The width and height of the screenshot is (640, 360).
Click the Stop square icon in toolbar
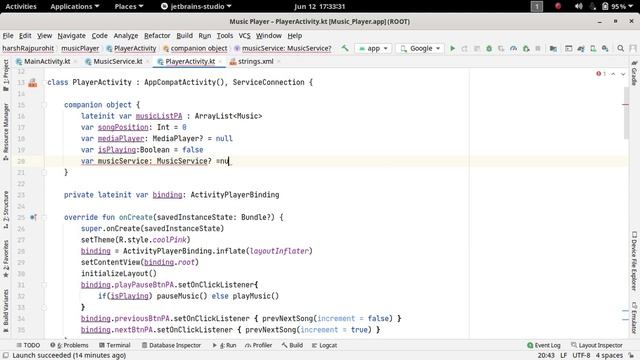538,48
